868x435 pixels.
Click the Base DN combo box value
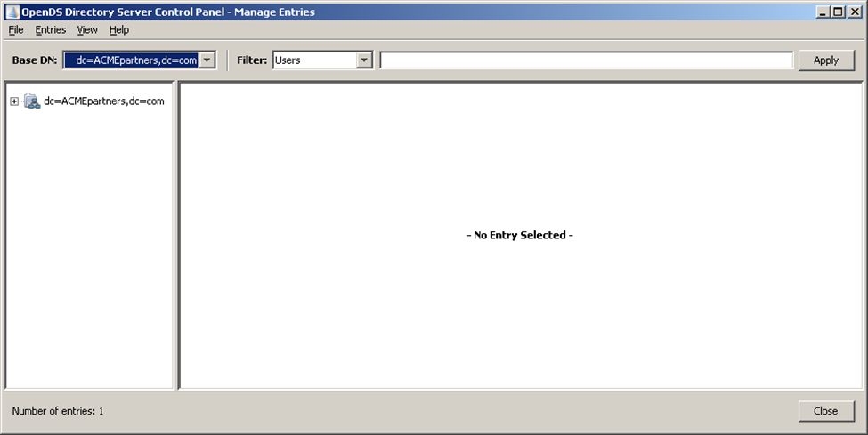131,60
